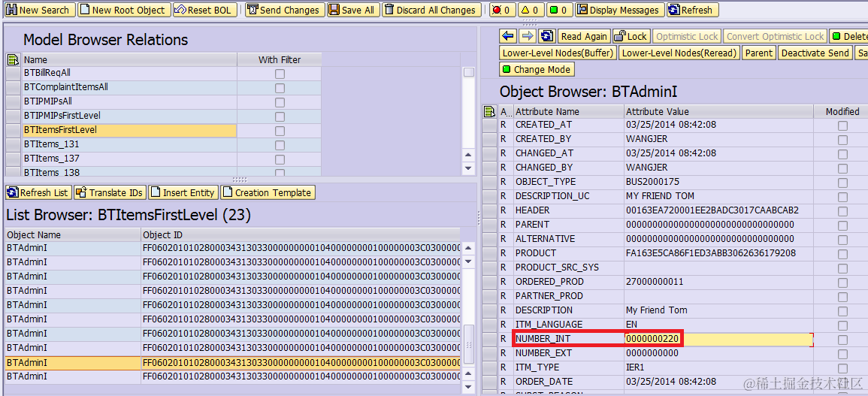
Task: Click the Reset BOL button
Action: [205, 10]
